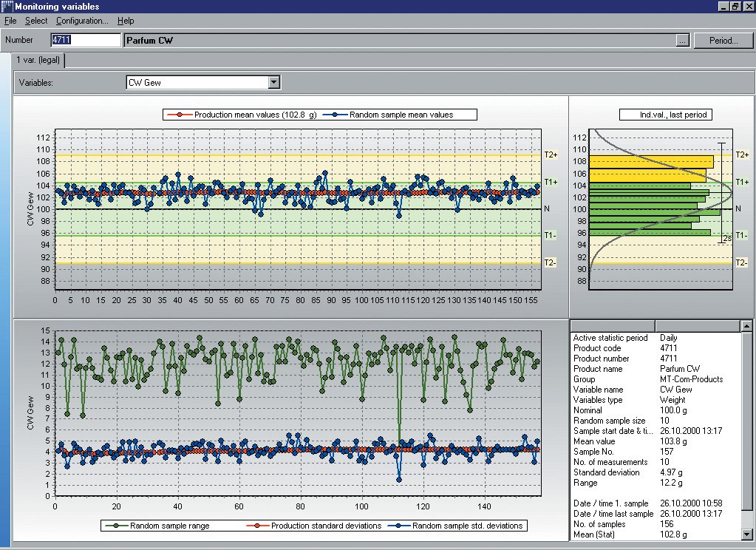Open the Variables dropdown arrow
This screenshot has width=756, height=550.
click(x=274, y=83)
